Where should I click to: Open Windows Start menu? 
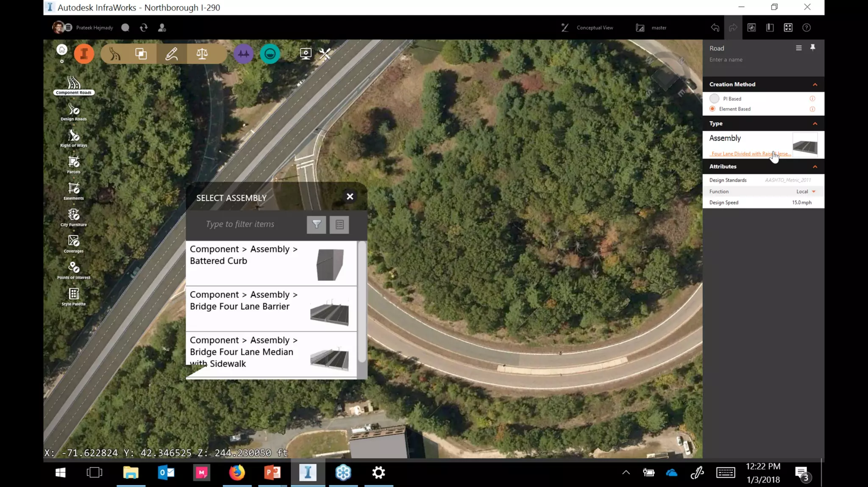click(60, 473)
